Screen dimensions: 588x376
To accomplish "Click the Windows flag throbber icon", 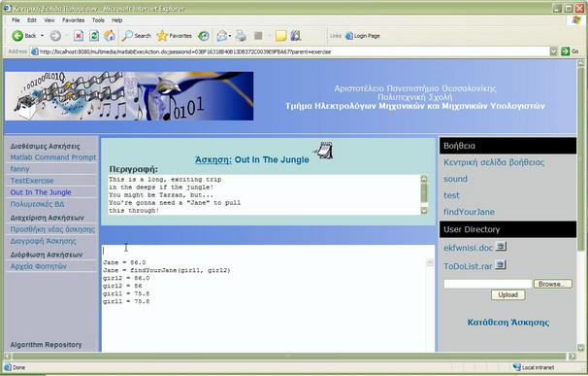I will tap(575, 20).
